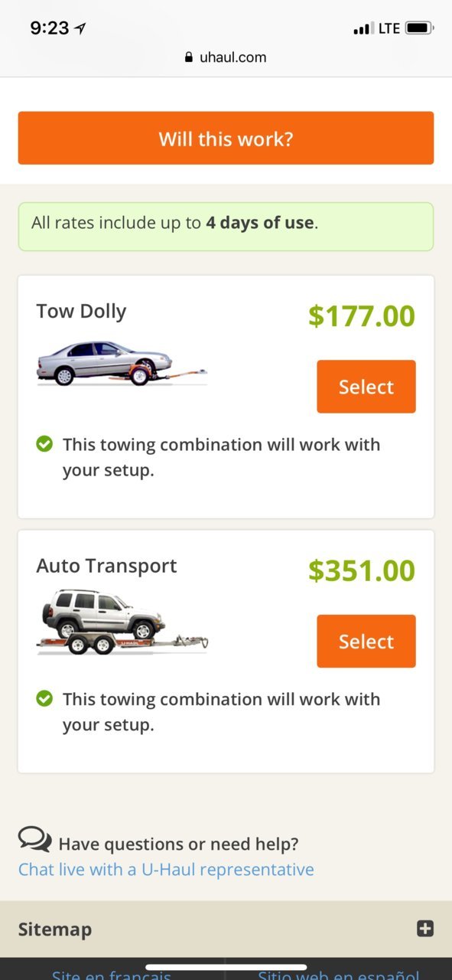Tap the Sitemap heading

(x=55, y=929)
